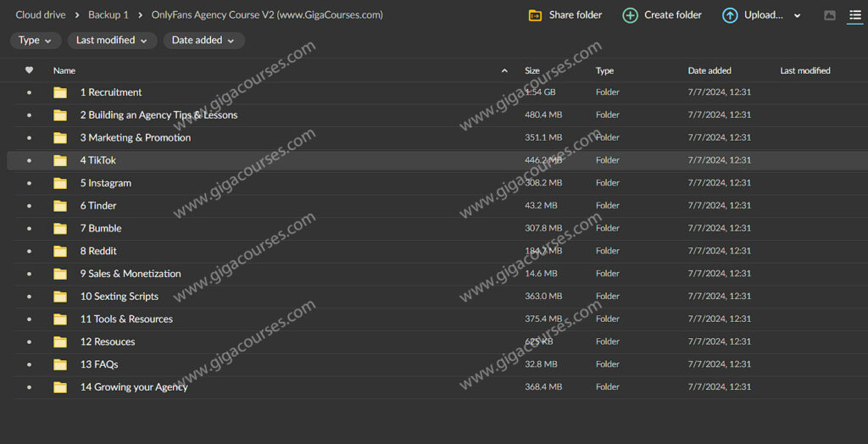Toggle favorite dot for 1 Recruitment
The width and height of the screenshot is (868, 444).
(30, 92)
